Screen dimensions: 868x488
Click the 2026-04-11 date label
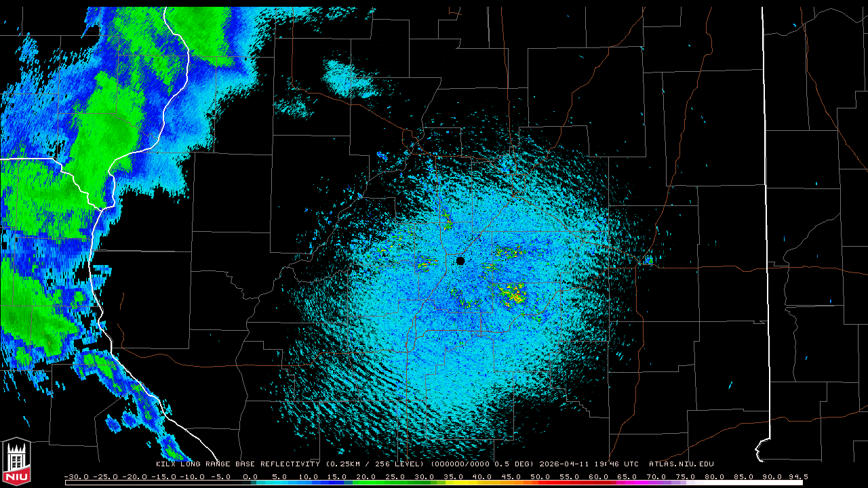[566, 464]
